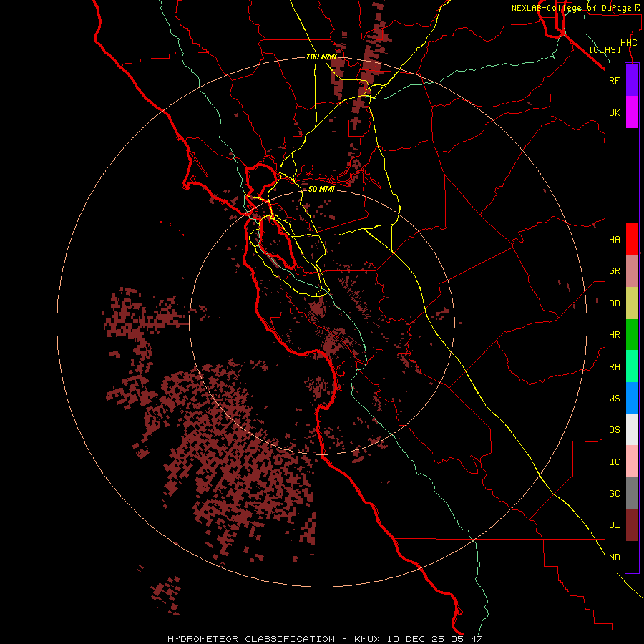Click the 100 NMI range ring label
The width and height of the screenshot is (644, 644).
pos(321,57)
